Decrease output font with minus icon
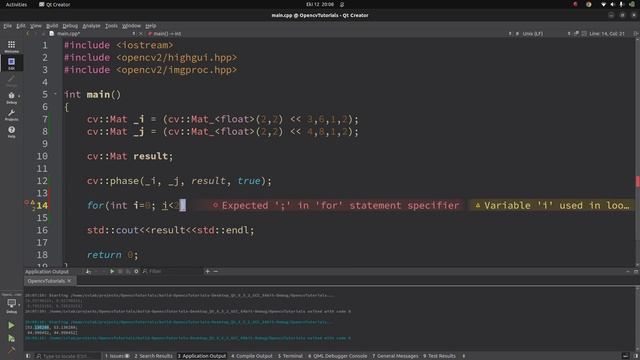 tap(216, 271)
